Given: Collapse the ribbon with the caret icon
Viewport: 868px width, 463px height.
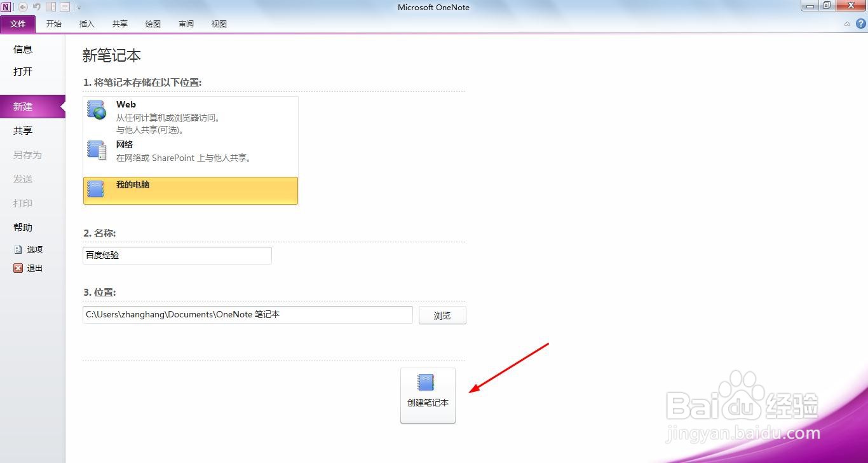Looking at the screenshot, I should (847, 24).
